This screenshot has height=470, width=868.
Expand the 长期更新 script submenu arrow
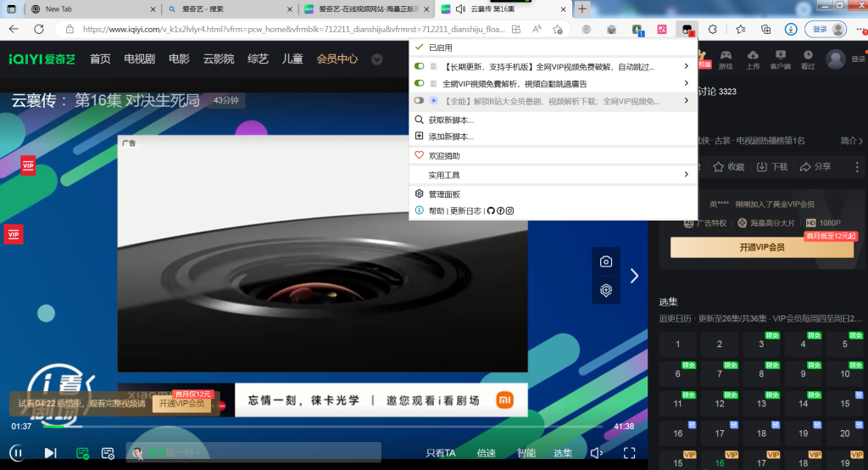687,66
